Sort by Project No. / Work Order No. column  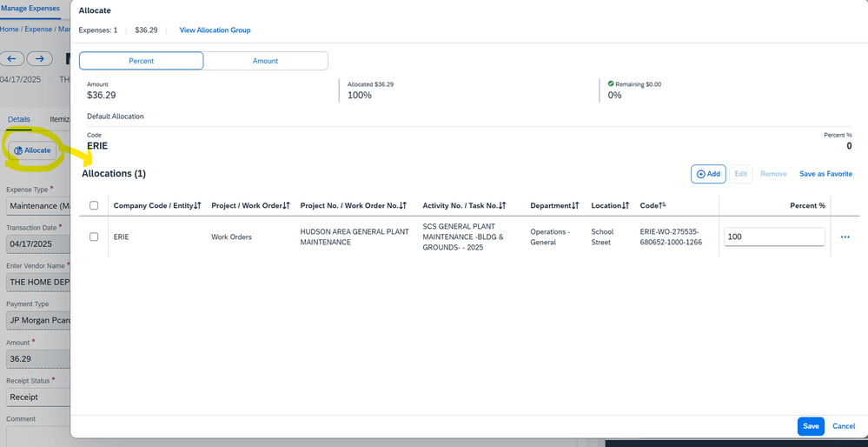pos(354,205)
